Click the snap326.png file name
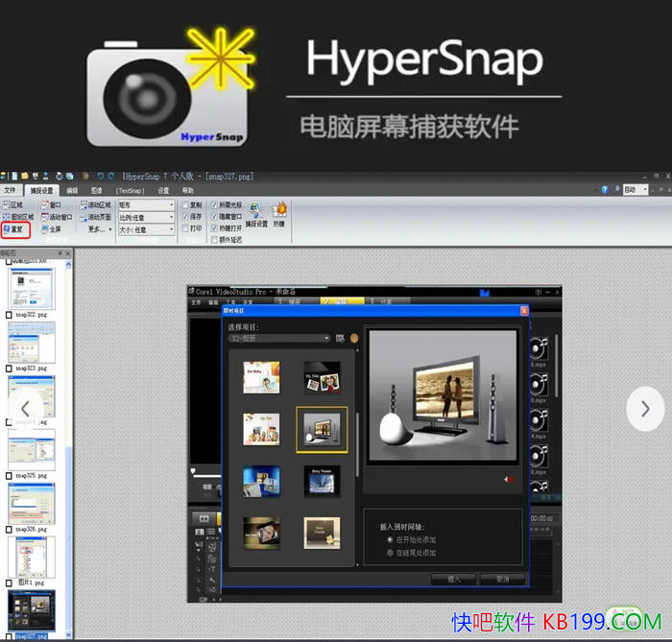 click(x=31, y=530)
